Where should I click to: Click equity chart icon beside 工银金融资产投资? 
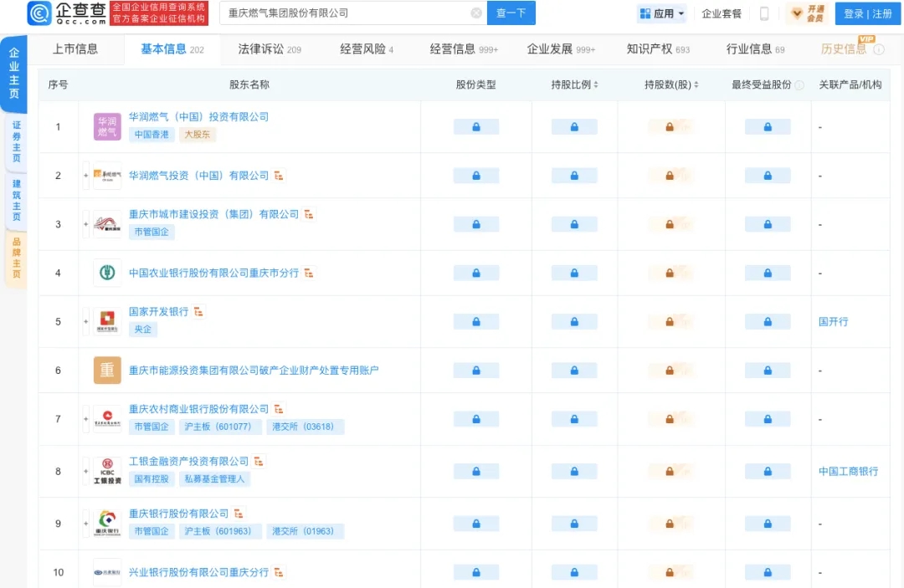[x=259, y=462]
